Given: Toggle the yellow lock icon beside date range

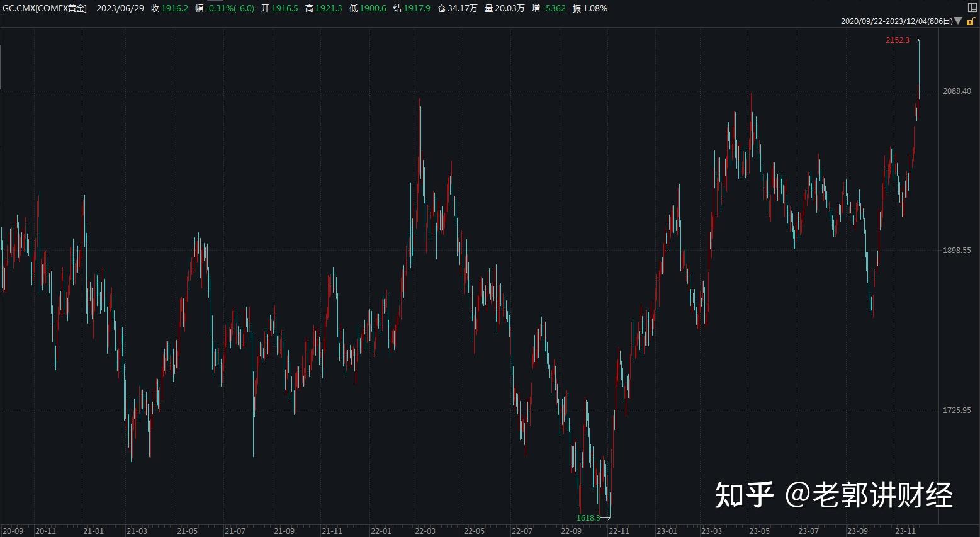Looking at the screenshot, I should tap(971, 21).
